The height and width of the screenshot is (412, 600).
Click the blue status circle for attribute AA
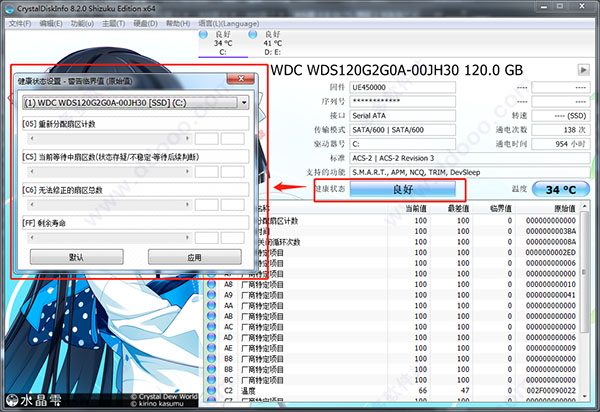pyautogui.click(x=211, y=306)
